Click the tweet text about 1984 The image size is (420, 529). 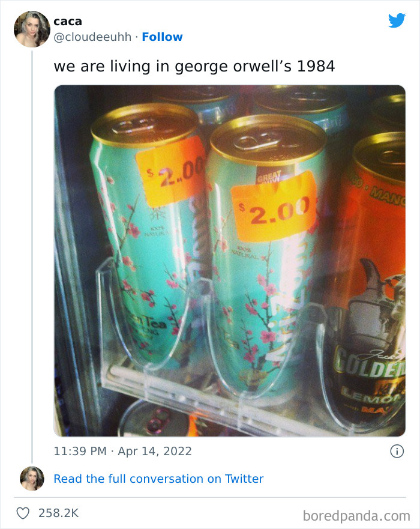click(194, 66)
